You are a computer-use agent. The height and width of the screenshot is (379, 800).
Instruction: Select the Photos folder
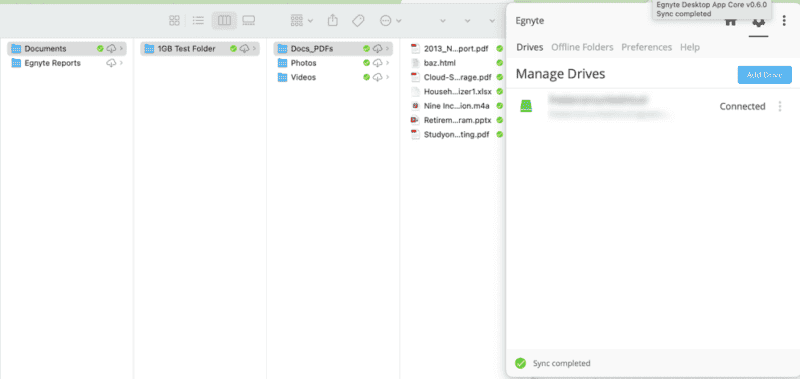click(333, 63)
